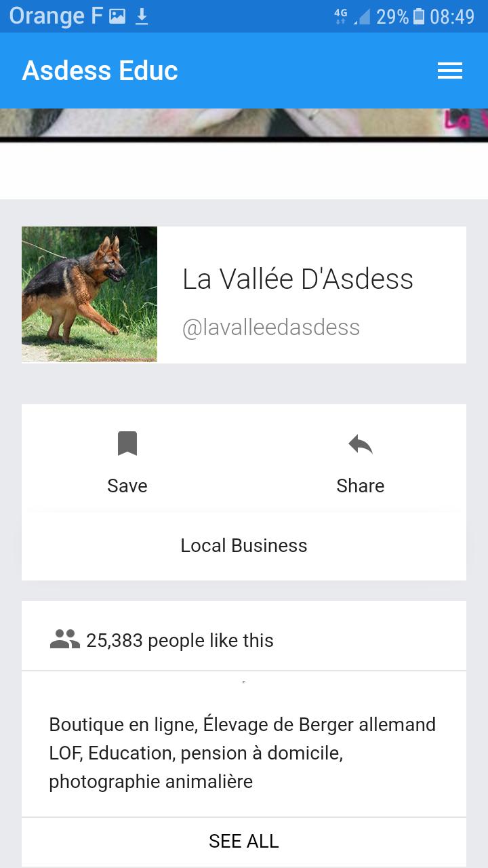Tap the 4G signal indicator

(340, 16)
